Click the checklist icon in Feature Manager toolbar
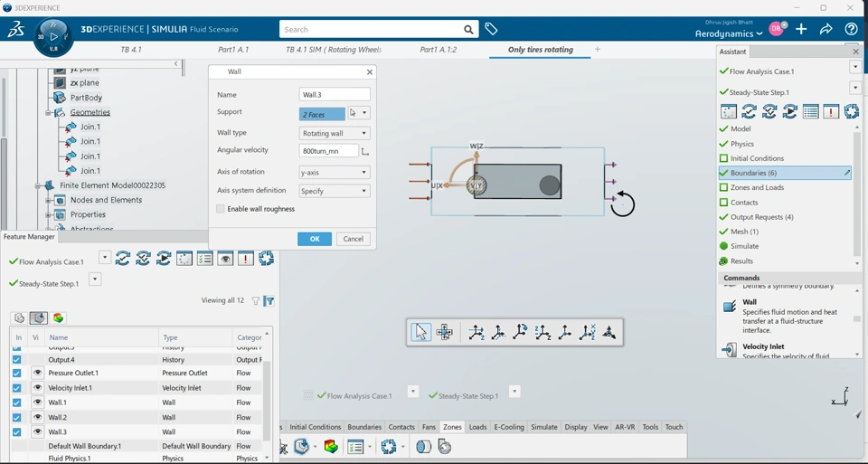 (204, 259)
